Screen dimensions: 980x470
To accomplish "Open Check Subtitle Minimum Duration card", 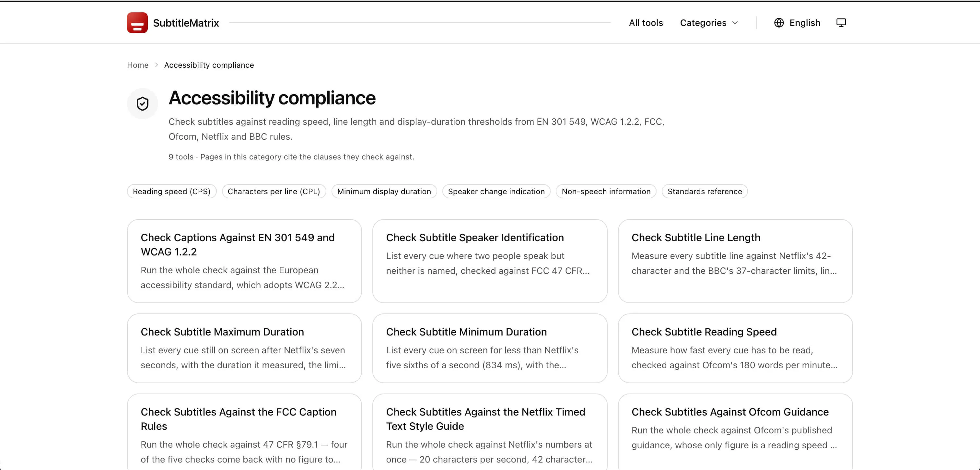I will 490,348.
